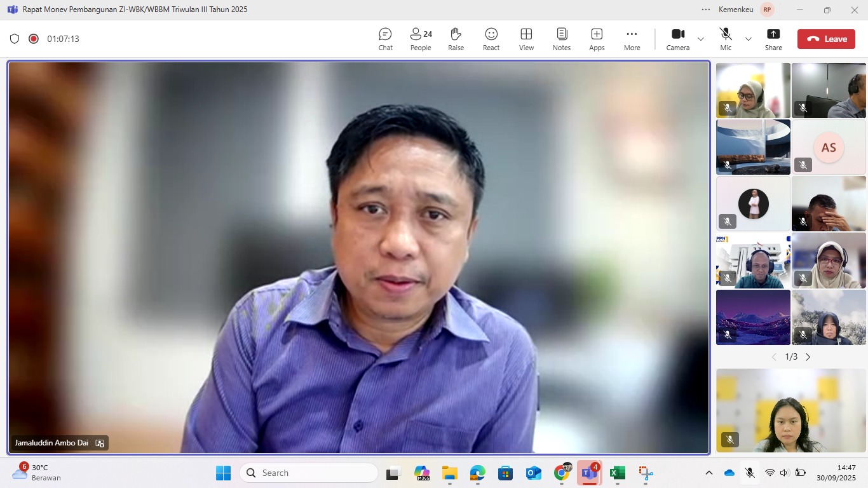Image resolution: width=868 pixels, height=488 pixels.
Task: Change the meeting View layout
Action: pyautogui.click(x=526, y=39)
